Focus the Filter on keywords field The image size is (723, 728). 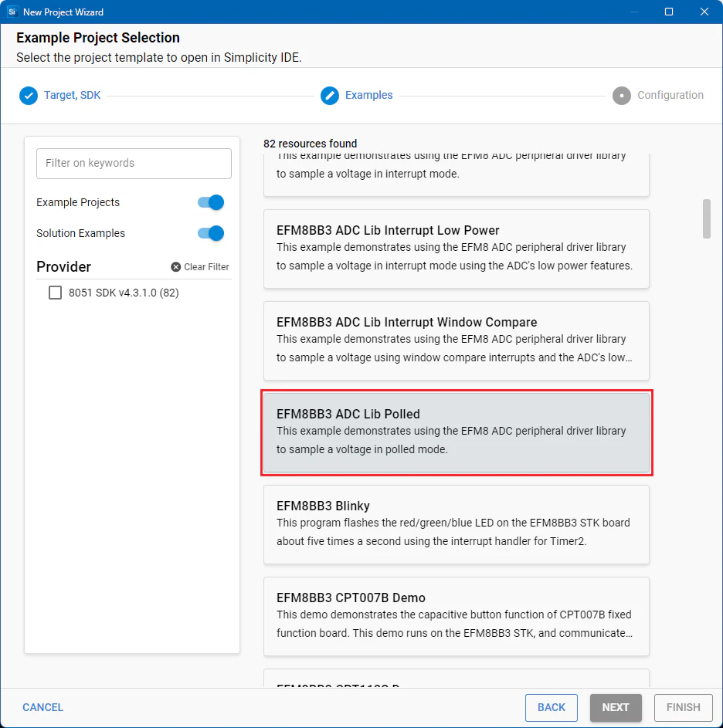tap(134, 164)
